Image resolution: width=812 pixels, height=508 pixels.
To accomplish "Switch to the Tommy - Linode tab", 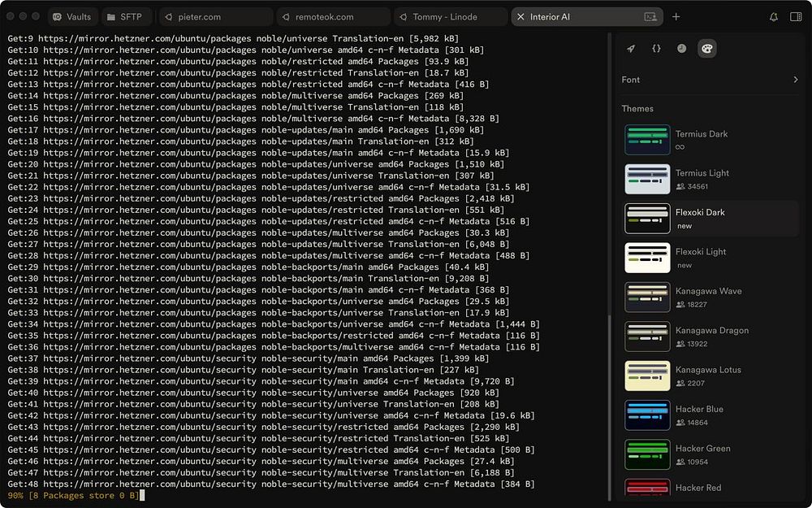I will click(x=451, y=16).
